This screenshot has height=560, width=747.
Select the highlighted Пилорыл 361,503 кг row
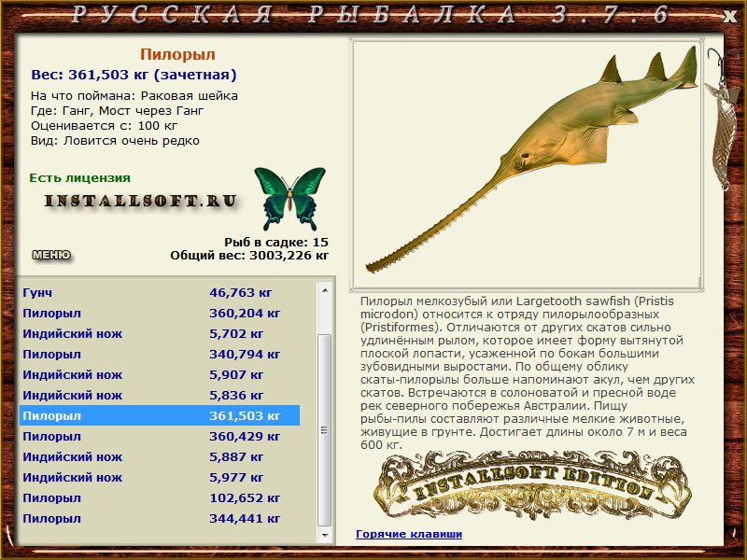coord(160,415)
